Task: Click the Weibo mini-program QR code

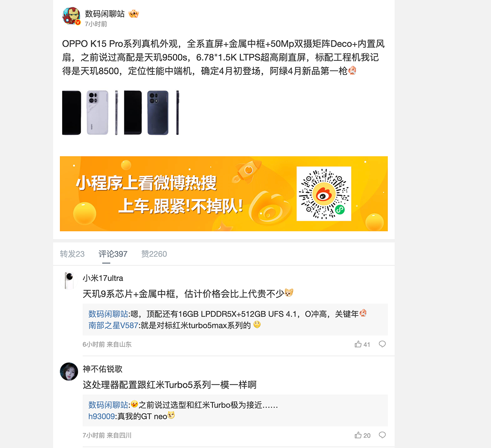Action: tap(324, 194)
